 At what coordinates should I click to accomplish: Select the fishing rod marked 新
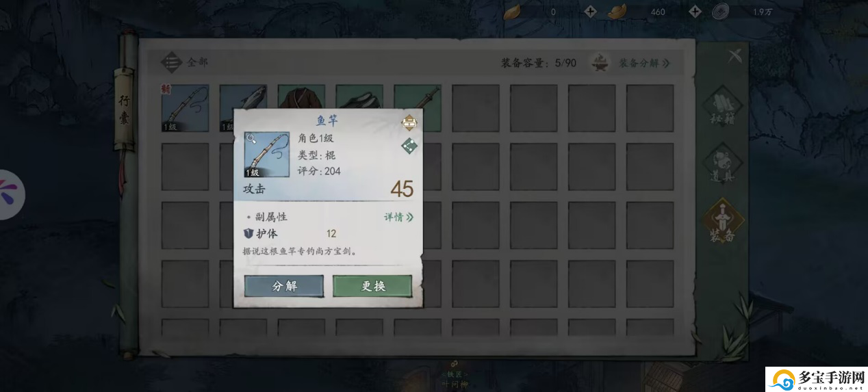click(185, 108)
